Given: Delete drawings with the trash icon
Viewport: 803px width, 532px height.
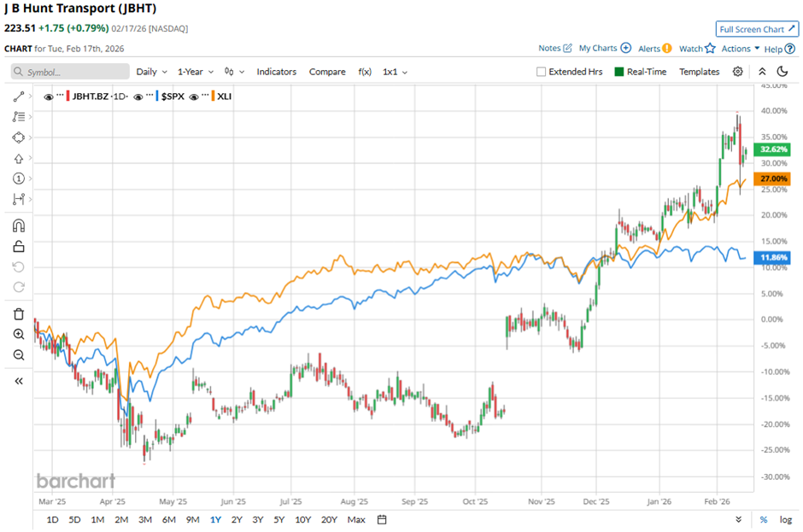Looking at the screenshot, I should [19, 314].
